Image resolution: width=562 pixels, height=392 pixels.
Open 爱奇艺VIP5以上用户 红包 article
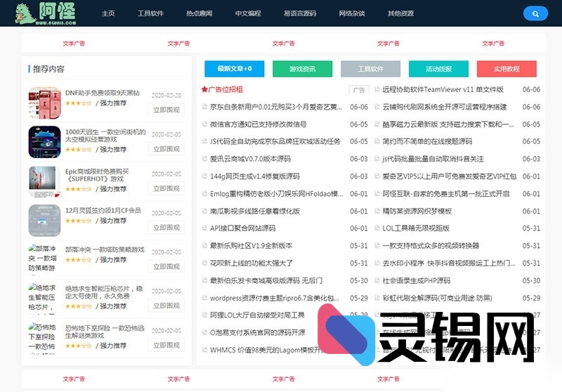[x=450, y=176]
